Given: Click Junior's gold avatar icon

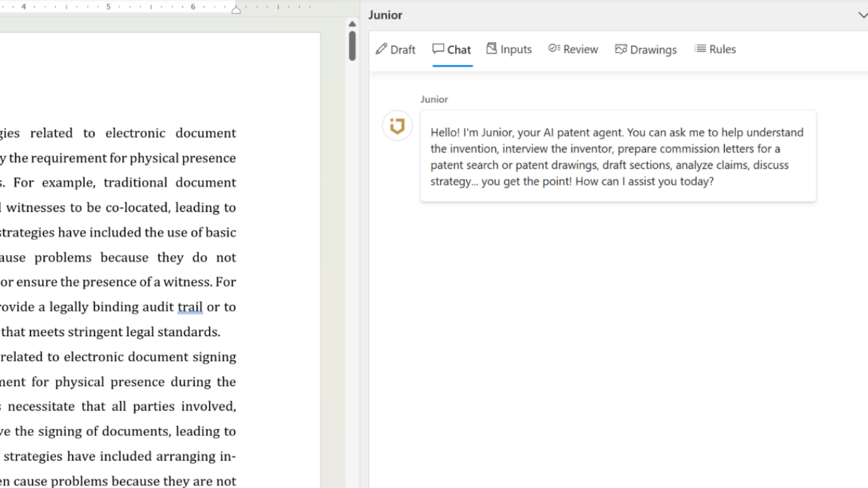Looking at the screenshot, I should [x=397, y=126].
